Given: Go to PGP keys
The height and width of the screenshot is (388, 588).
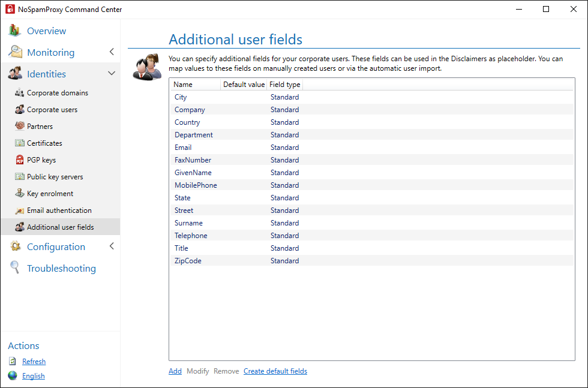Looking at the screenshot, I should point(41,160).
